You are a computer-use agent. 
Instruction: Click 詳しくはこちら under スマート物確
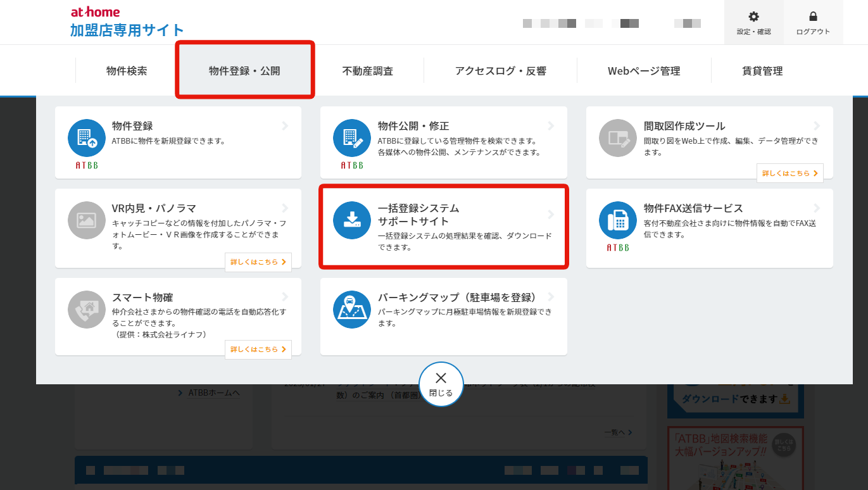point(258,349)
